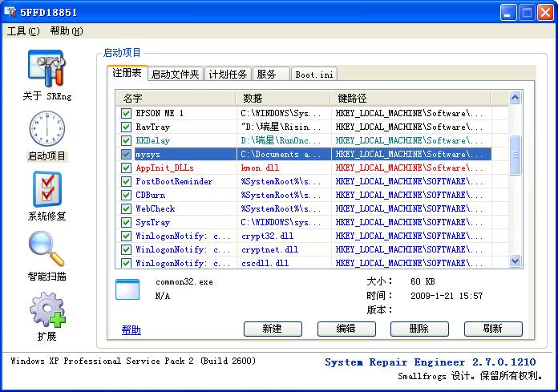Click the title bar application icon
Viewport: 558px width, 392px height.
tap(10, 12)
